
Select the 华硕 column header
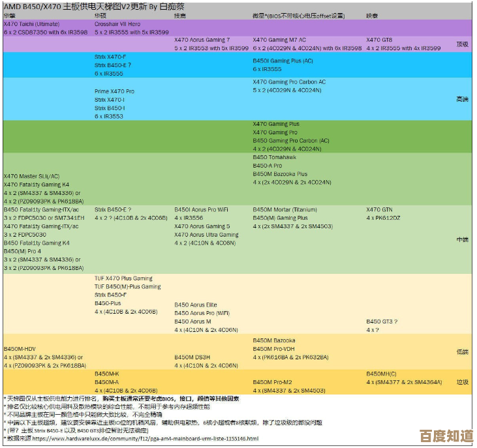[100, 15]
